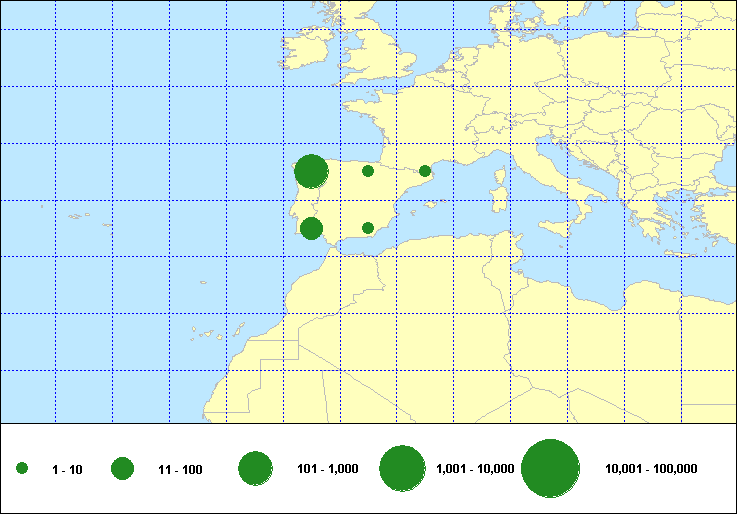Select the "11 - 100" legend text
Image resolution: width=737 pixels, height=514 pixels.
pos(180,469)
